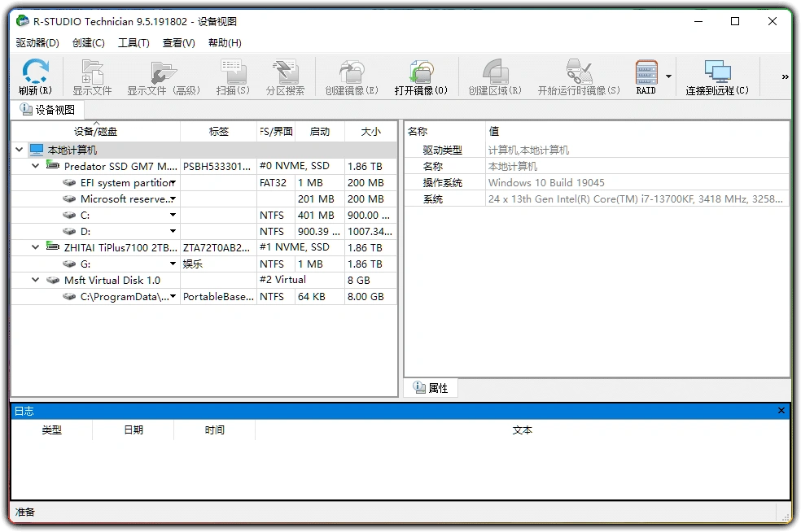Open the 驱动器(D) menu
The height and width of the screenshot is (532, 801).
pyautogui.click(x=37, y=43)
